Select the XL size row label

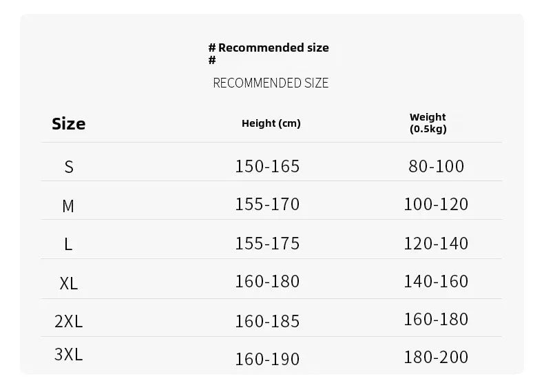point(69,283)
